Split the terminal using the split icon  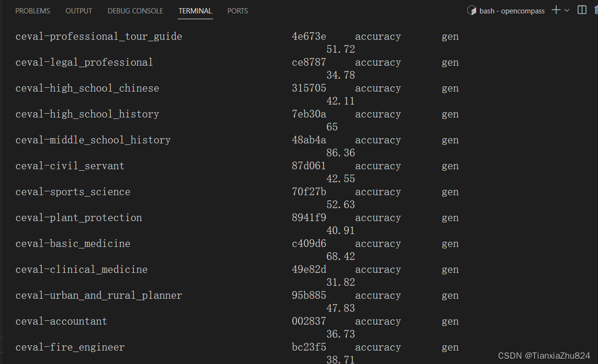pyautogui.click(x=582, y=10)
